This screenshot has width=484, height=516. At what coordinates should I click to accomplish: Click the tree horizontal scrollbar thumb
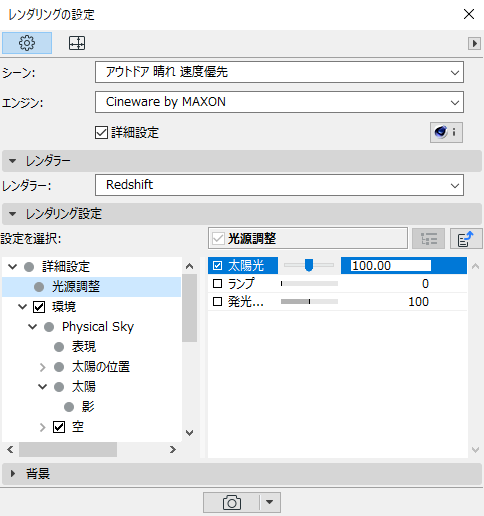click(x=68, y=450)
